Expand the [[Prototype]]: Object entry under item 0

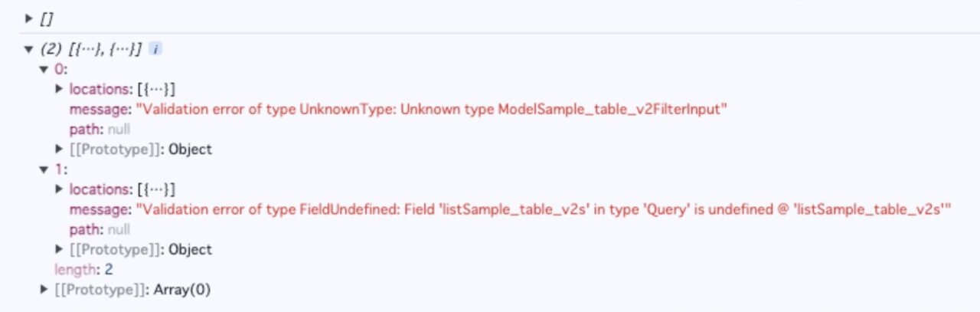(59, 149)
